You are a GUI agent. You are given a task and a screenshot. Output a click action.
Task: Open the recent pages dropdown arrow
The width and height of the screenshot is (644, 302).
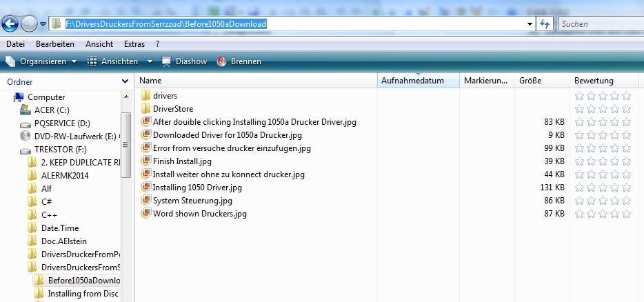(43, 24)
